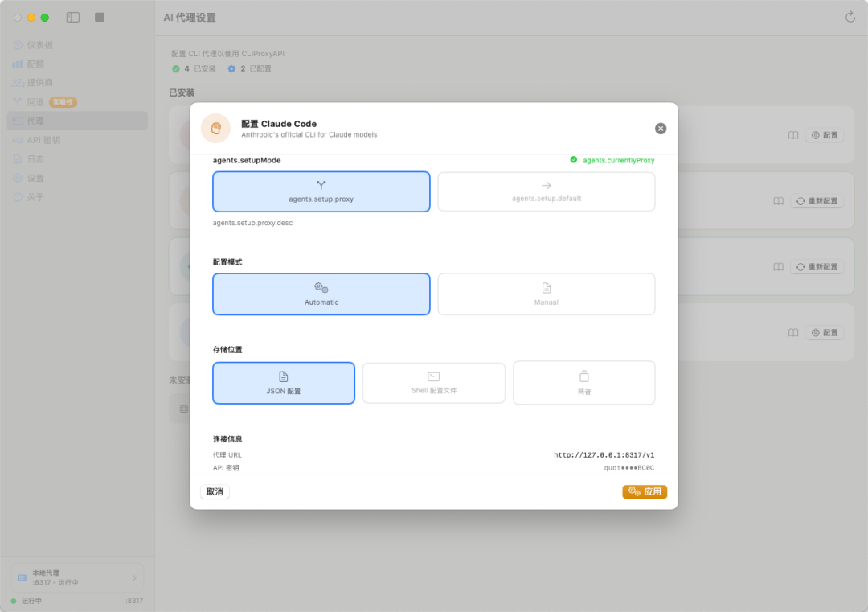Click the stop square icon in title bar
Viewport: 868px width, 612px height.
point(100,17)
